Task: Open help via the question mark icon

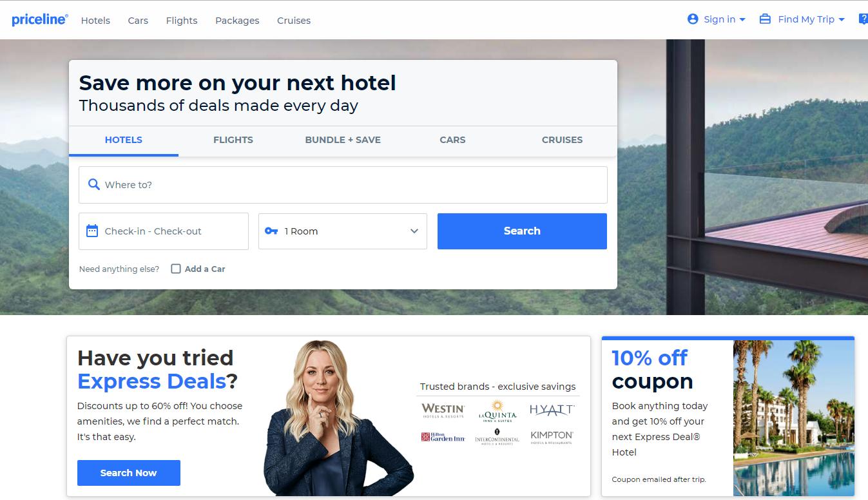Action: (863, 19)
